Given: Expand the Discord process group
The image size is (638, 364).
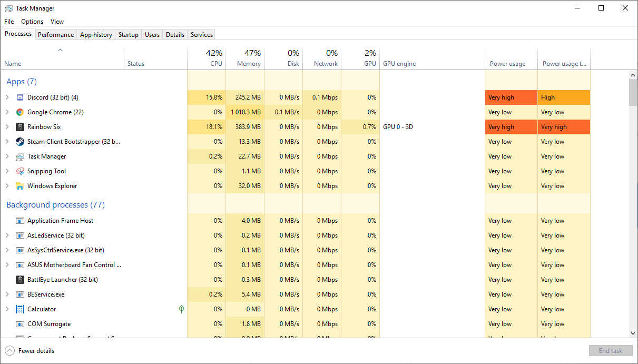Looking at the screenshot, I should coord(7,97).
